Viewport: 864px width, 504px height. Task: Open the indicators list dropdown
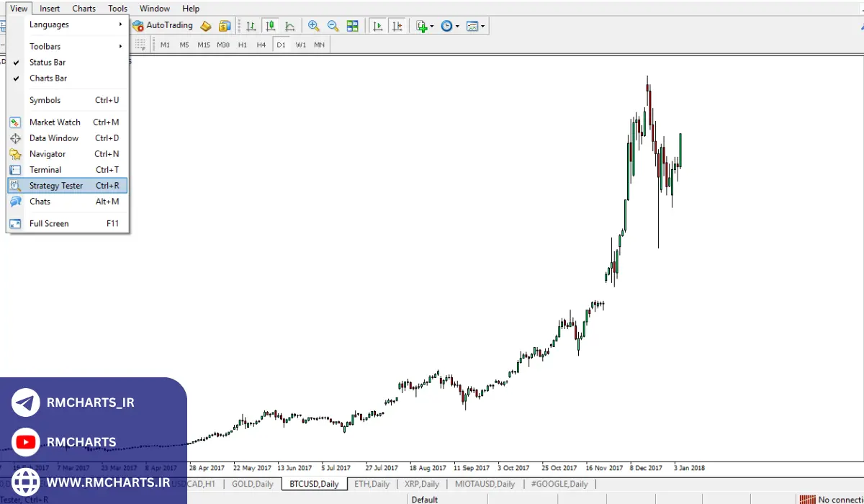425,26
